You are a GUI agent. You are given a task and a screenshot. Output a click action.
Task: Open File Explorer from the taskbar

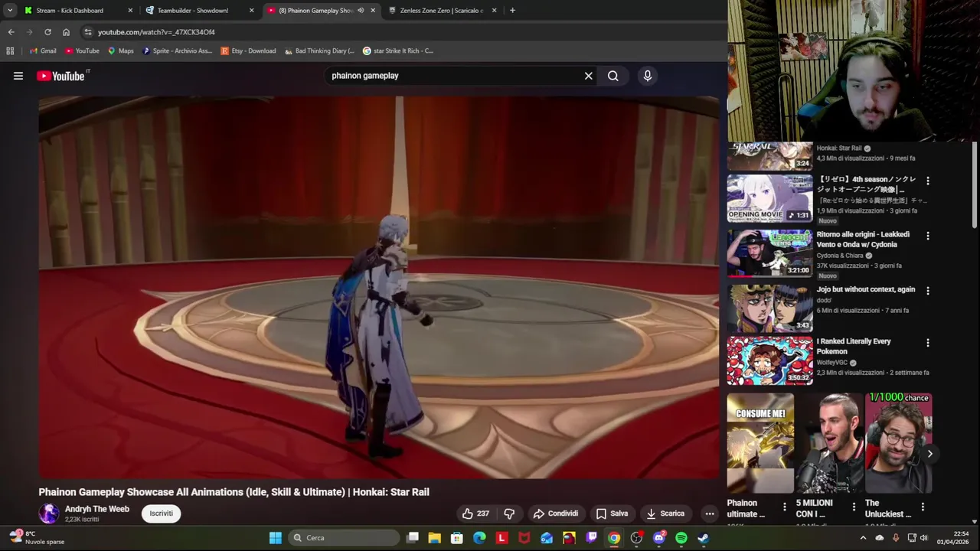pos(435,538)
